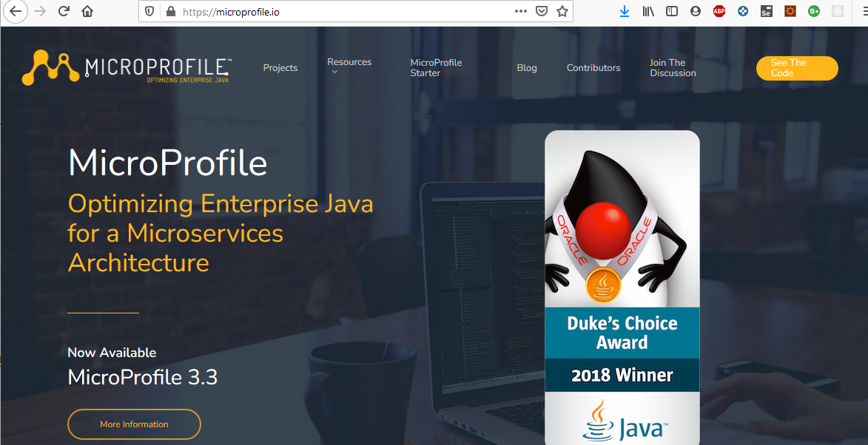This screenshot has width=868, height=445.
Task: Open the Firefox Downloads icon
Action: 624,11
